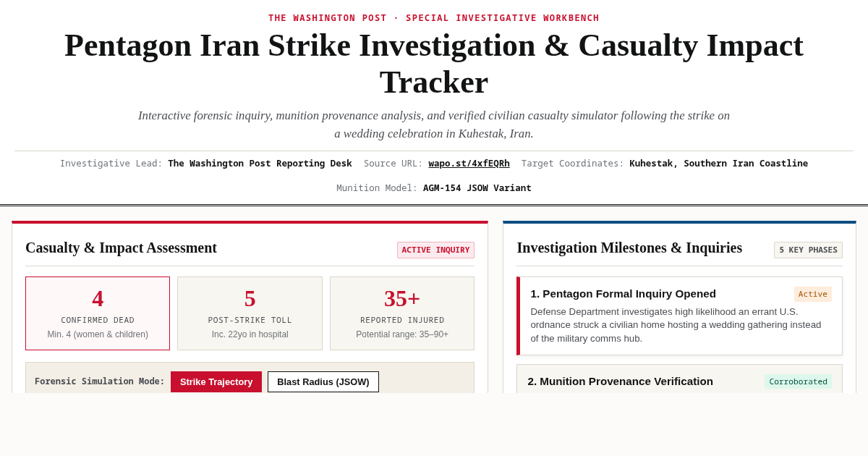Click the main page title heading

tap(434, 64)
